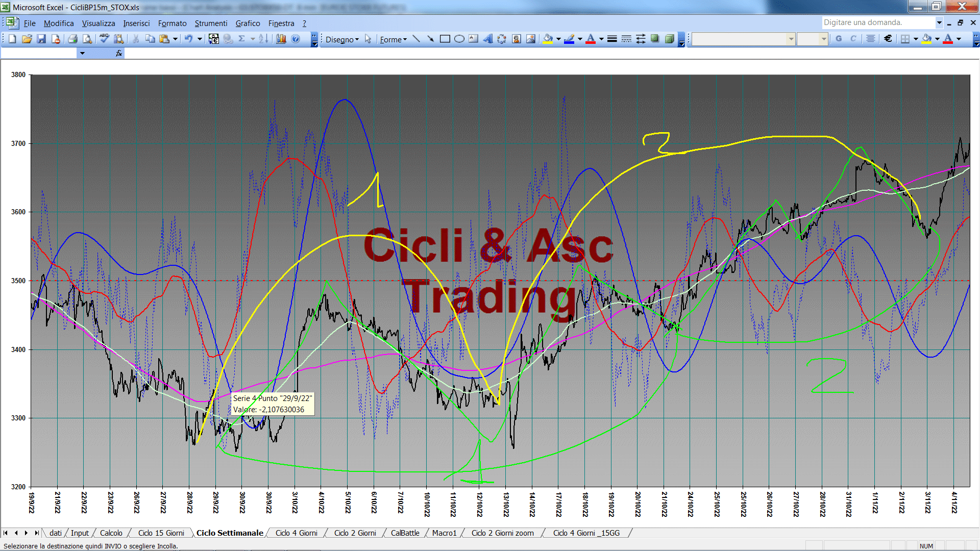Open the Strumenti menu
980x551 pixels.
(x=211, y=23)
